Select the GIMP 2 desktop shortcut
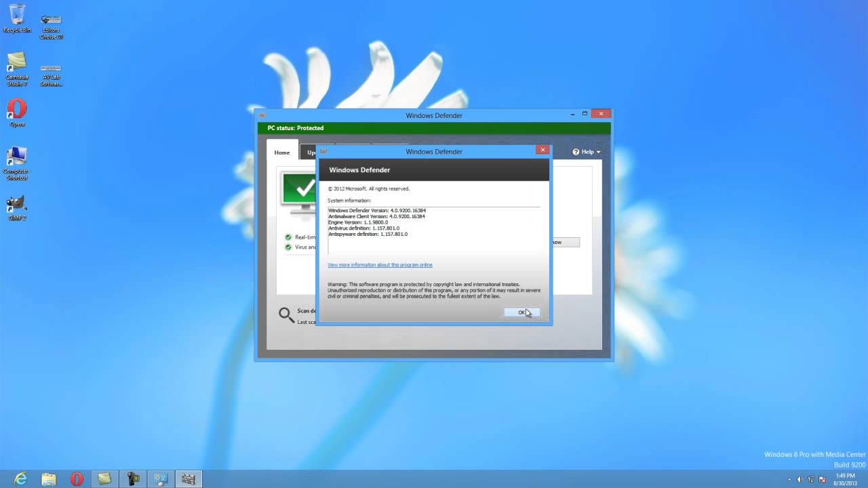The width and height of the screenshot is (868, 488). 17,209
